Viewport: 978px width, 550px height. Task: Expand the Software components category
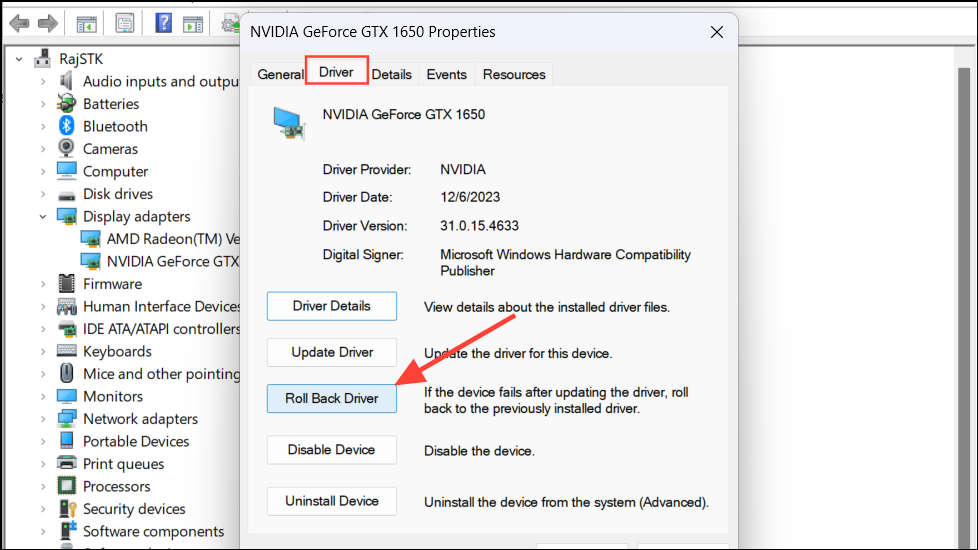43,531
